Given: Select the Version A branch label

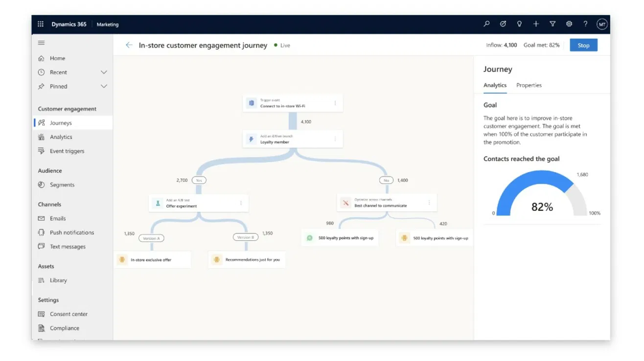Looking at the screenshot, I should (x=151, y=238).
